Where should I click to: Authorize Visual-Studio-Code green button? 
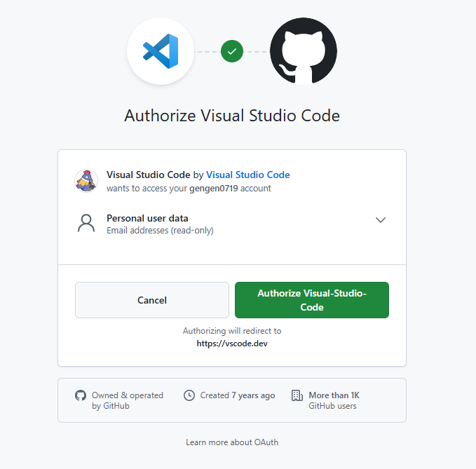pyautogui.click(x=312, y=300)
